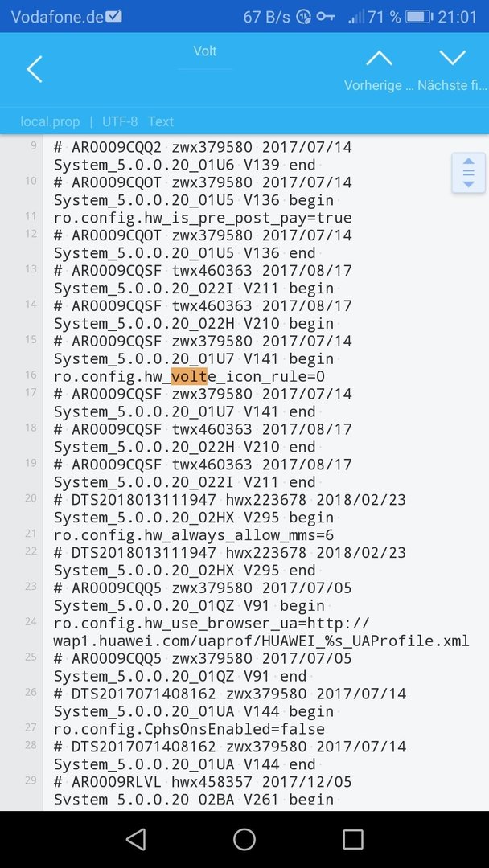
Task: Tap Android back navigation button
Action: [136, 839]
